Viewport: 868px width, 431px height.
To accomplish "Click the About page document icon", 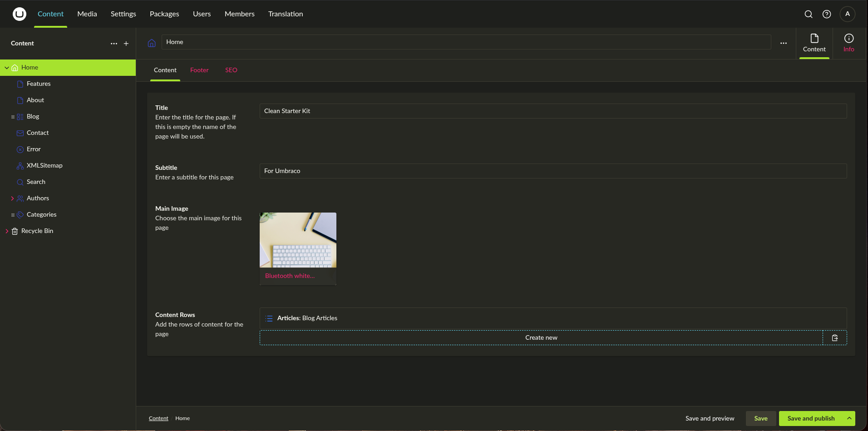I will click(20, 100).
